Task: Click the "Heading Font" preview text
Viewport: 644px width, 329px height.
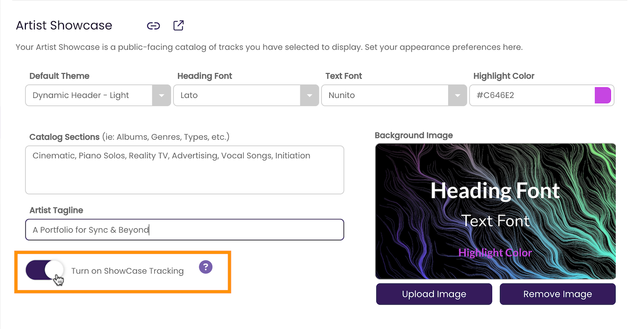Action: pos(495,191)
